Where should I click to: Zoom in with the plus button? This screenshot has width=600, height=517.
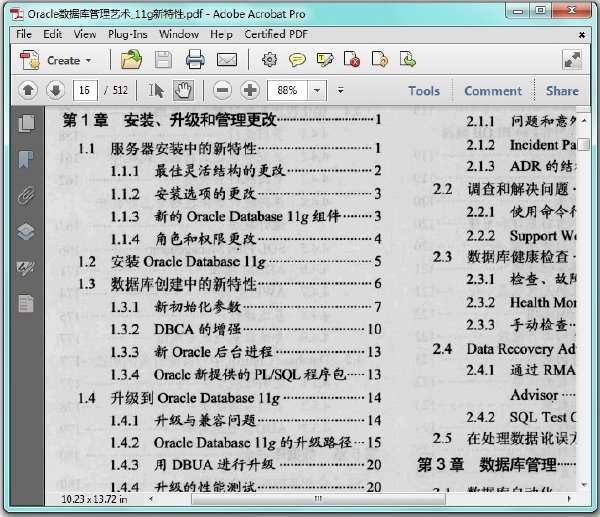(250, 90)
